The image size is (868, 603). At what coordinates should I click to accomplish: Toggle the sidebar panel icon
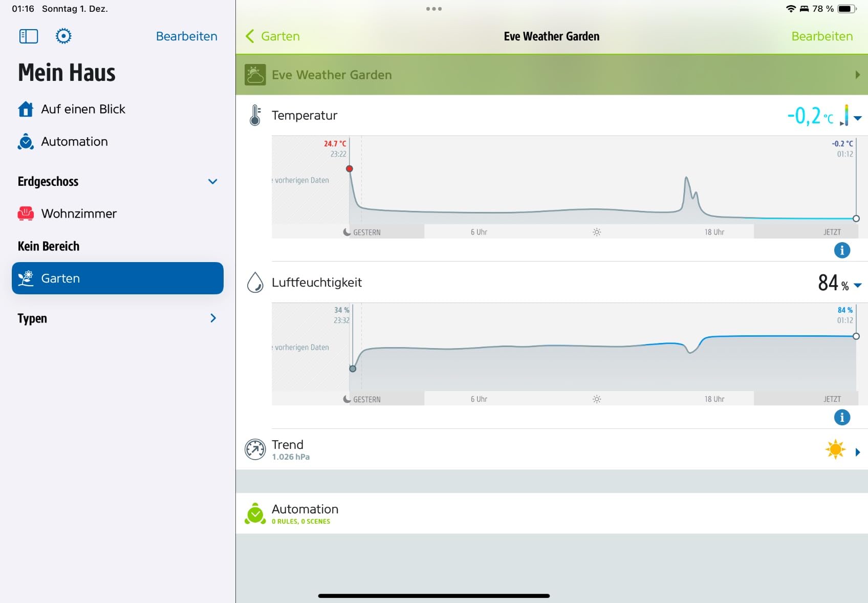coord(29,36)
